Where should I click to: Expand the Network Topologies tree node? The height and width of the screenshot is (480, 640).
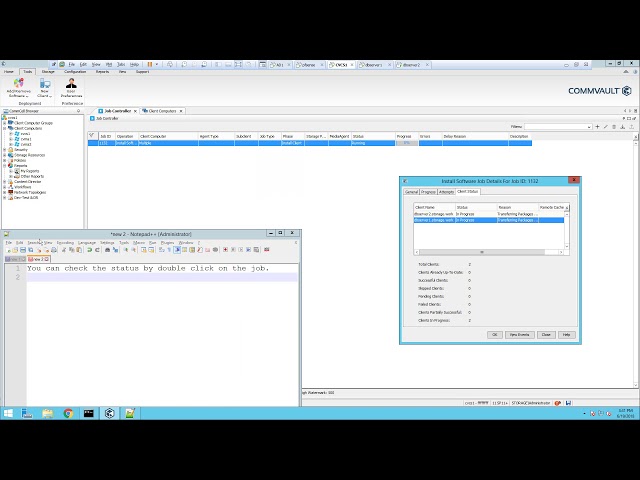pos(5,192)
